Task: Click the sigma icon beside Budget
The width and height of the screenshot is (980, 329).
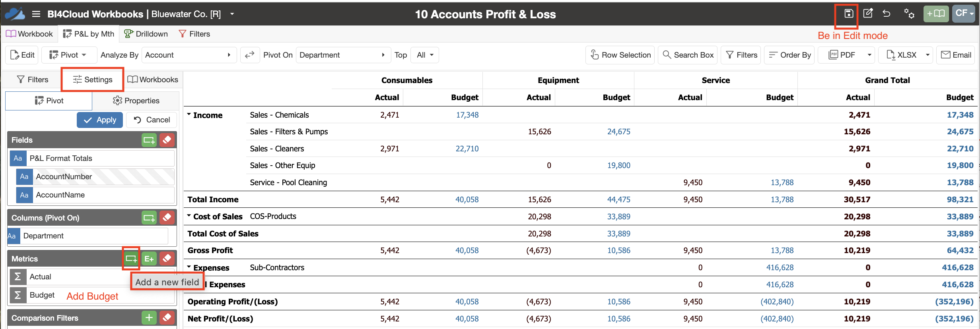Action: 18,295
